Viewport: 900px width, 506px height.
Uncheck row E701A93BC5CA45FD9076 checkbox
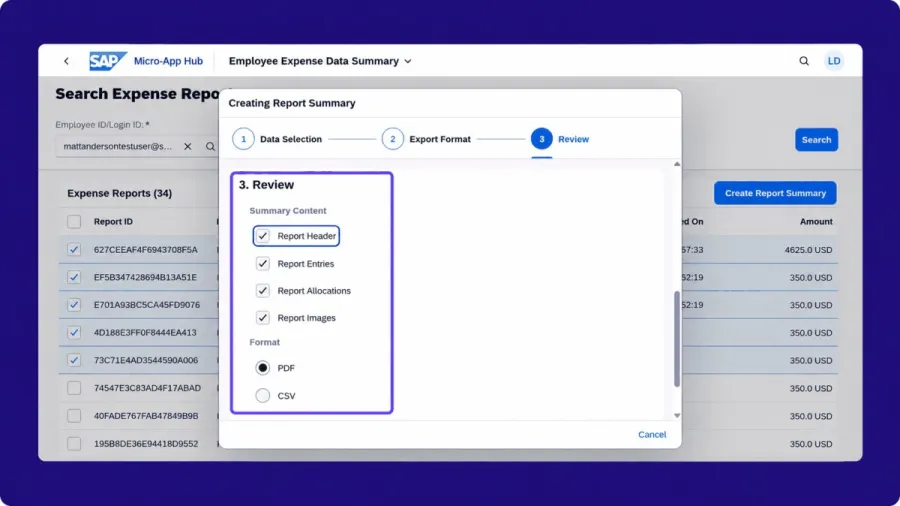coord(74,305)
